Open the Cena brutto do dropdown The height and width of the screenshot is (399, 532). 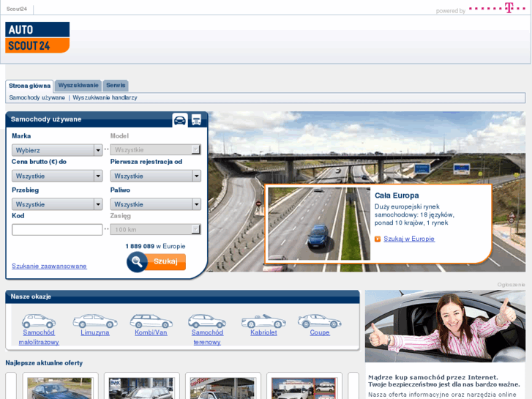57,176
